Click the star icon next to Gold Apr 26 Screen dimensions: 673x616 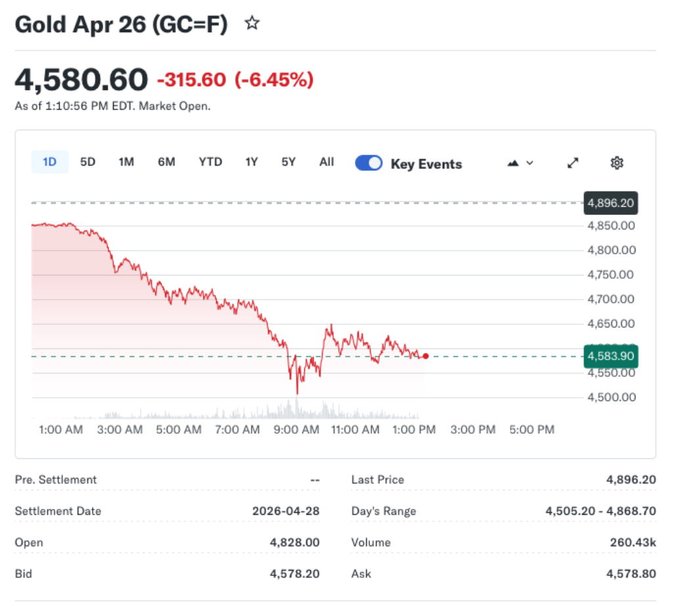pos(252,24)
